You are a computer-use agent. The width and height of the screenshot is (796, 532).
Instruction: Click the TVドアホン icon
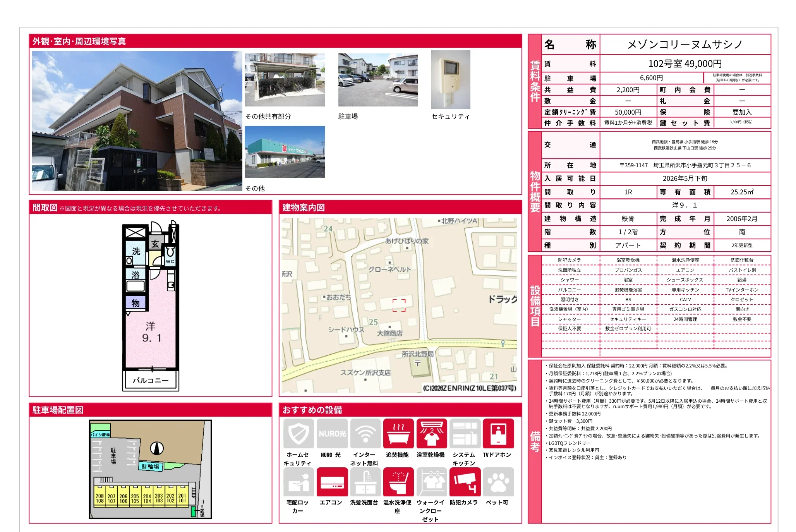coord(498,433)
